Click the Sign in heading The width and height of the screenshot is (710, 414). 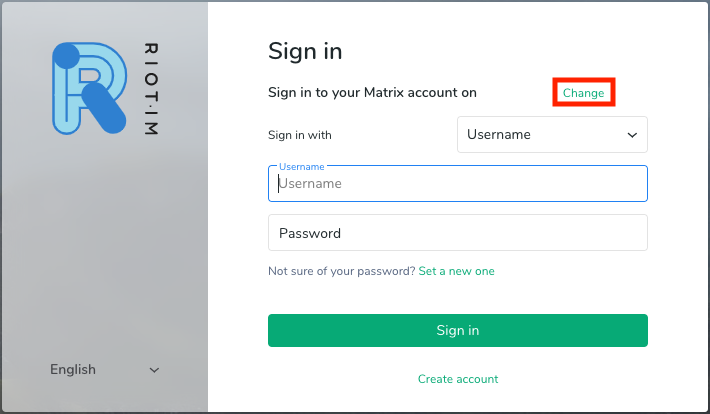[305, 51]
